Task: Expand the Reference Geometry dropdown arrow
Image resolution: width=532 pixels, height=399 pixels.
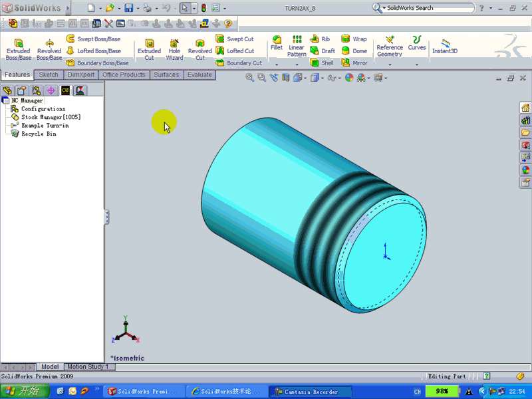Action: click(390, 64)
